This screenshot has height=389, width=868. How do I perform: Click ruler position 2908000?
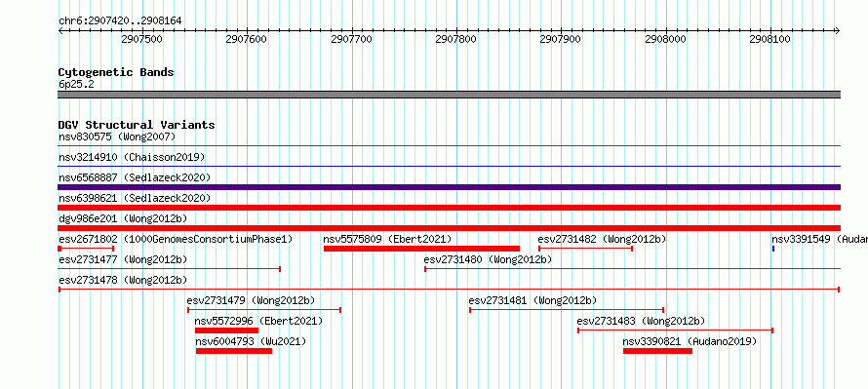[x=666, y=39]
